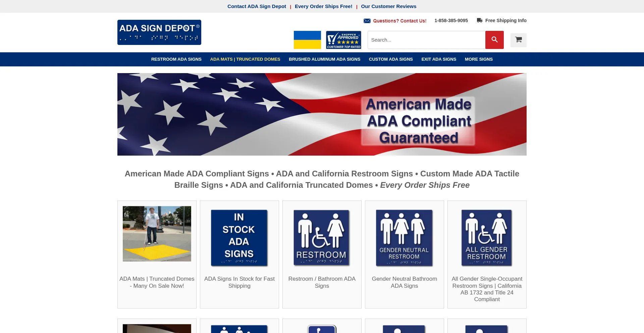This screenshot has width=644, height=333.
Task: Open Our Customer Reviews link
Action: coord(388,6)
